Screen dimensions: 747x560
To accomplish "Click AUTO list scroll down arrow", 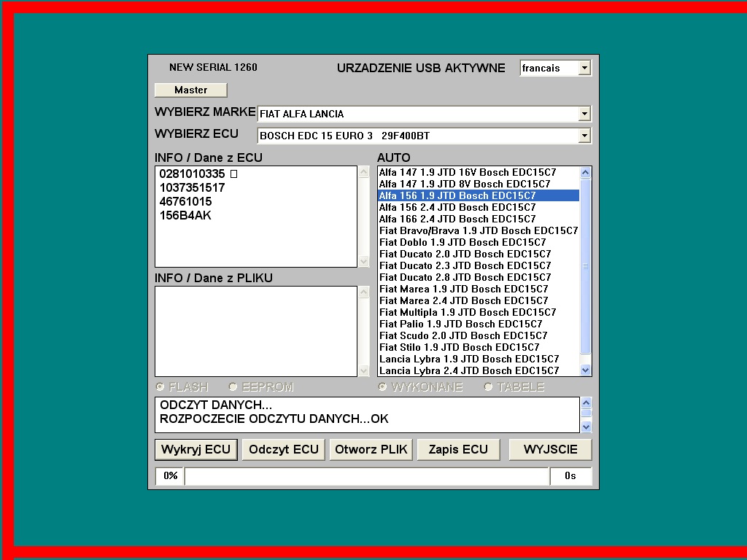I will [586, 370].
